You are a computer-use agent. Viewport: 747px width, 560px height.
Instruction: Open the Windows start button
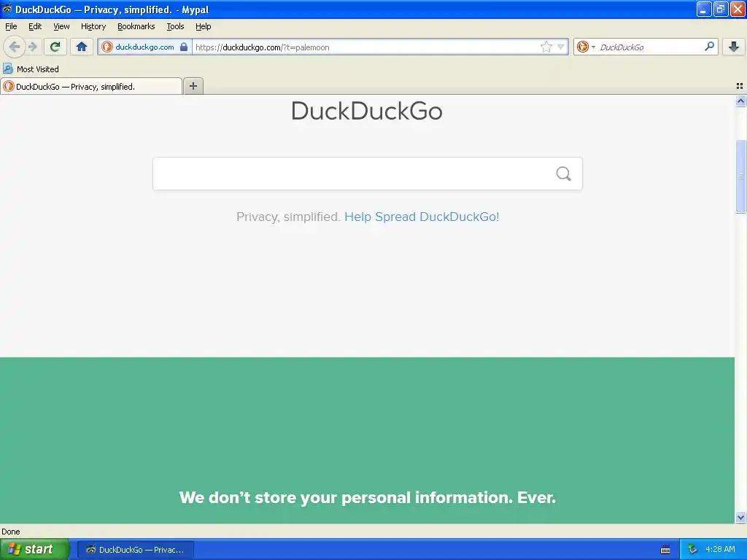coord(35,549)
